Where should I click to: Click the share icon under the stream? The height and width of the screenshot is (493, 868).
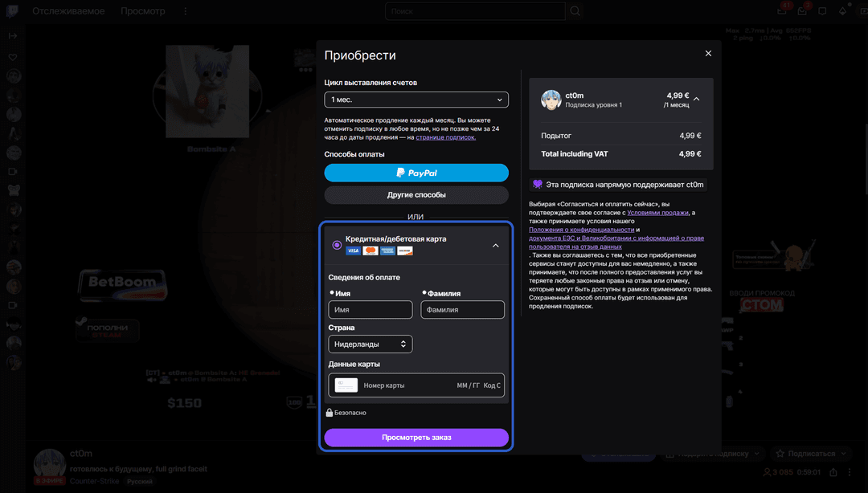[x=833, y=472]
